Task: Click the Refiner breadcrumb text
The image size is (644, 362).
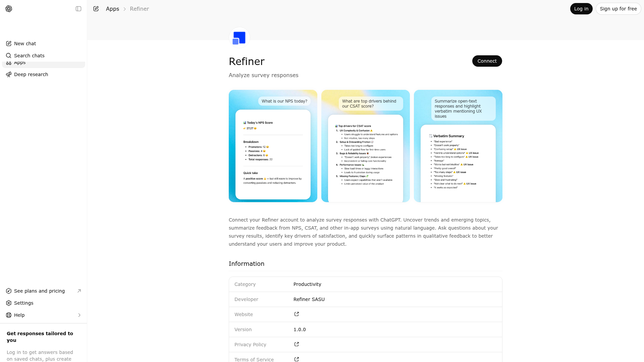Action: 139,9
